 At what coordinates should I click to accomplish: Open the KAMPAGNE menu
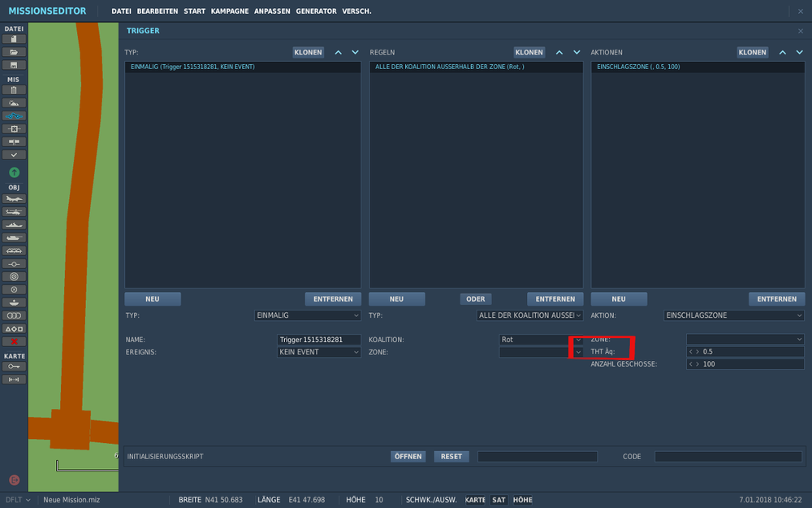230,11
